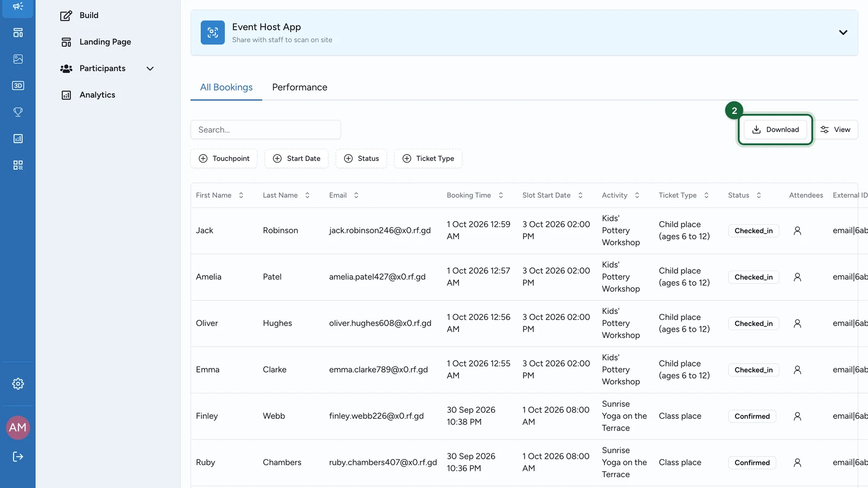Sort by Status column header
The height and width of the screenshot is (488, 868).
[x=744, y=195]
